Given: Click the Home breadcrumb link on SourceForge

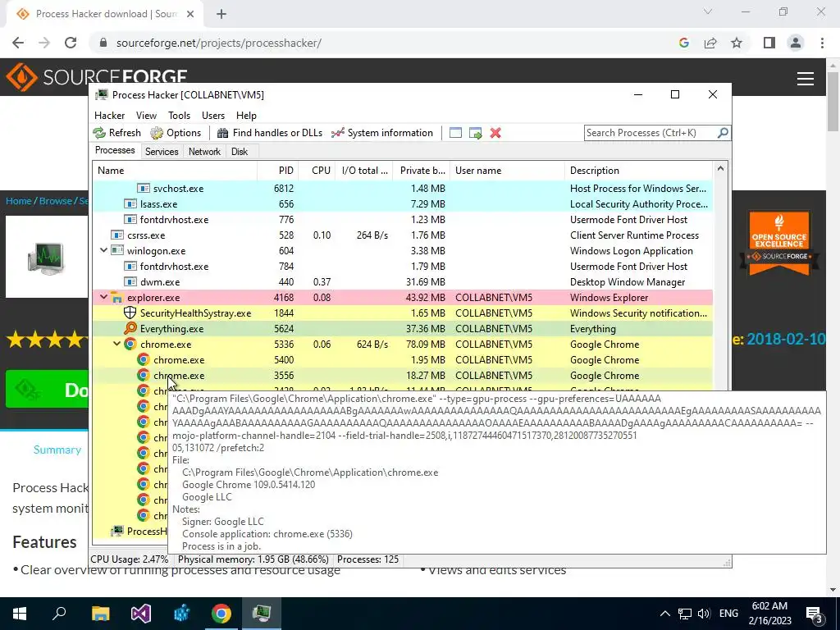Looking at the screenshot, I should coord(19,201).
